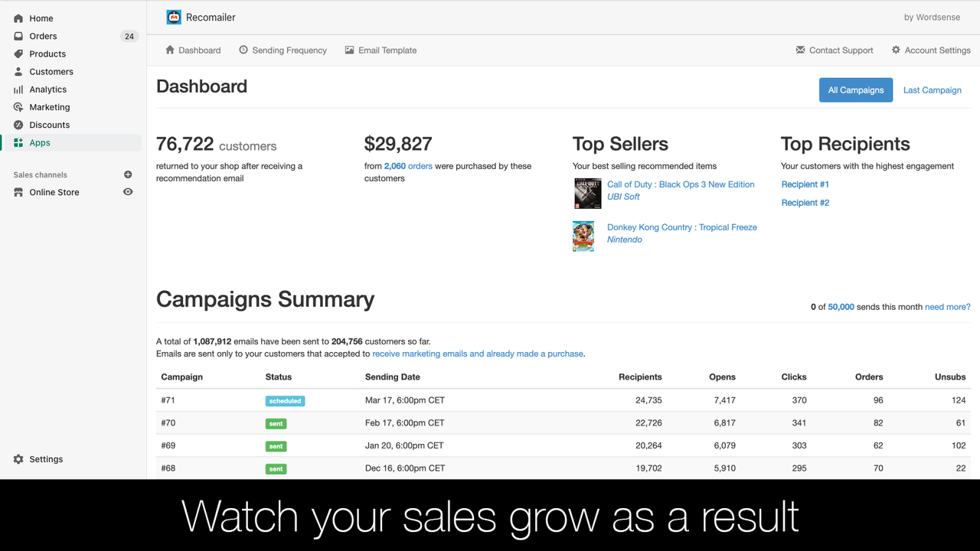Open Customers using the sidebar icon
This screenshot has height=551, width=980.
pyautogui.click(x=18, y=71)
